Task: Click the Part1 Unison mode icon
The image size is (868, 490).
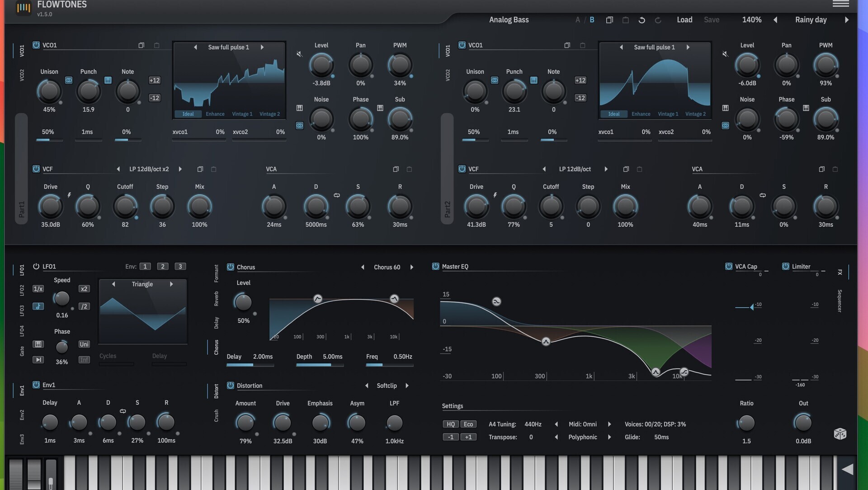Action: point(69,80)
